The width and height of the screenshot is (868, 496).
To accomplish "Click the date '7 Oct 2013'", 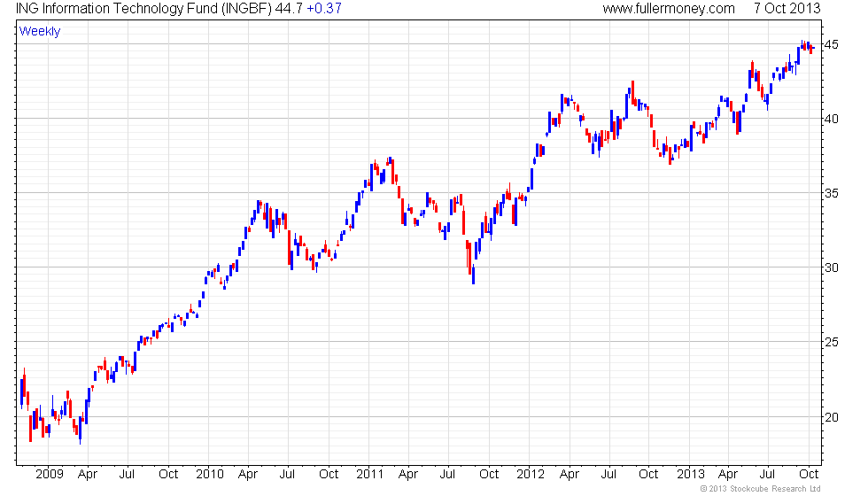I will [787, 9].
